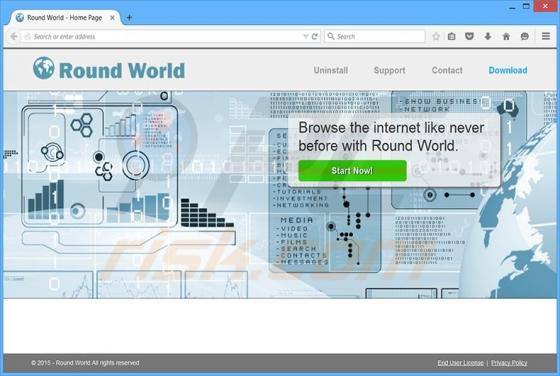This screenshot has width=560, height=376.
Task: Open the End User License link
Action: pos(460,363)
